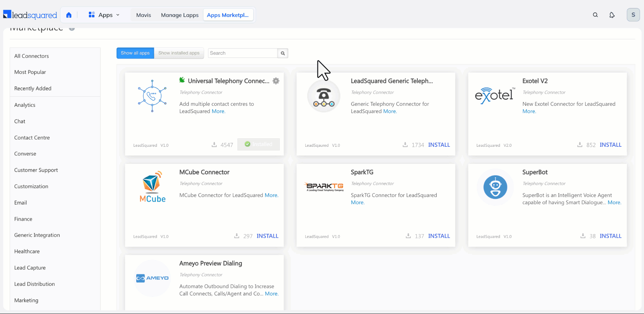This screenshot has height=314, width=644.
Task: Filter by Finance category
Action: pos(23,219)
